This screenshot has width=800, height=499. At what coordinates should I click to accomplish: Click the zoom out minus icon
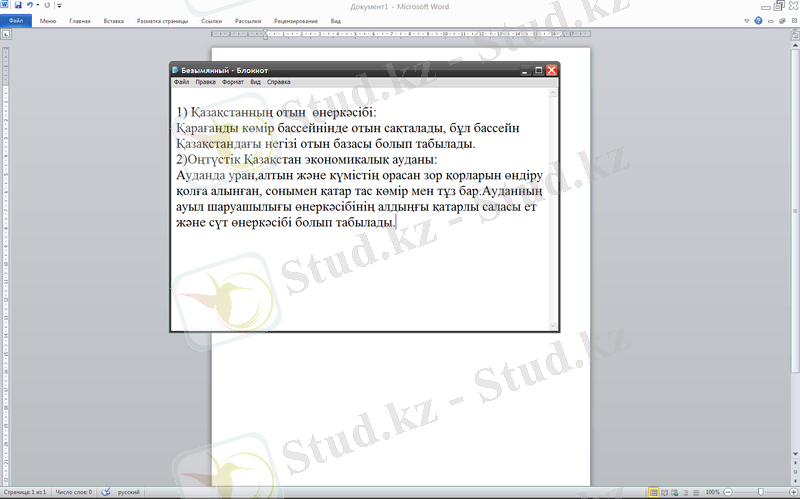point(728,492)
